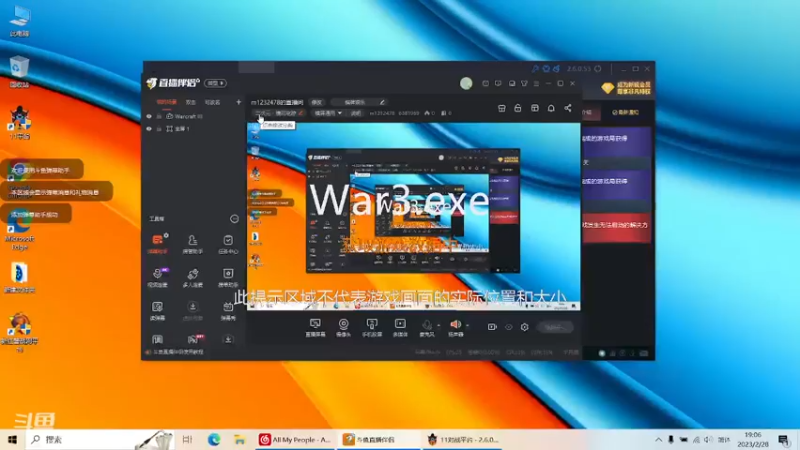Image resolution: width=800 pixels, height=450 pixels.
Task: Open the first red toolbox tool
Action: click(158, 243)
